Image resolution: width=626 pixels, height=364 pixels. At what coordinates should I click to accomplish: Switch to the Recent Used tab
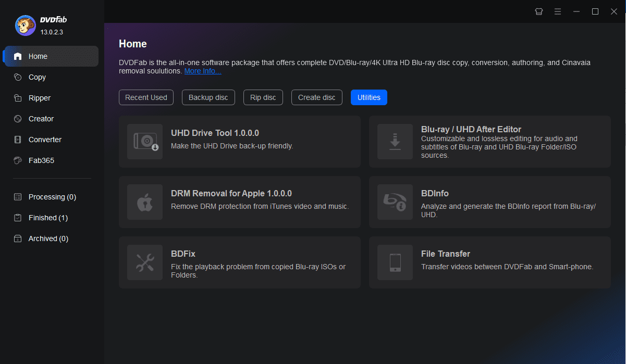[x=146, y=97]
